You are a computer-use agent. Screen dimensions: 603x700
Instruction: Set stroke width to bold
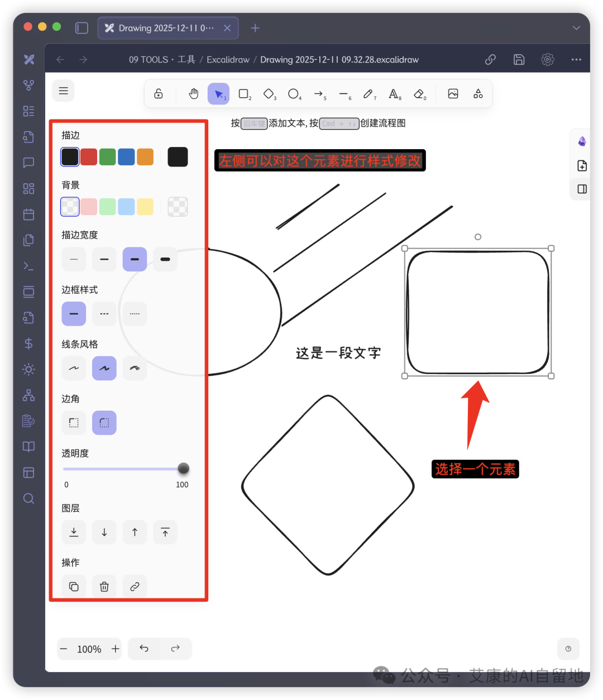tap(135, 259)
